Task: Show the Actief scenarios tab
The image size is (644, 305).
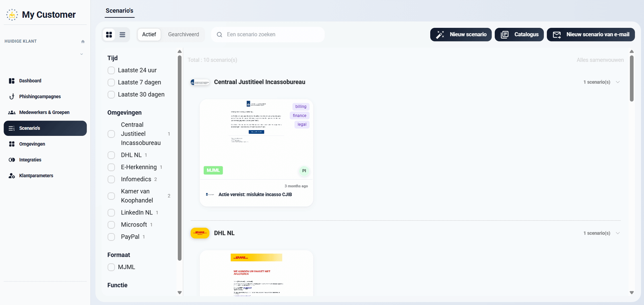Action: coord(149,35)
